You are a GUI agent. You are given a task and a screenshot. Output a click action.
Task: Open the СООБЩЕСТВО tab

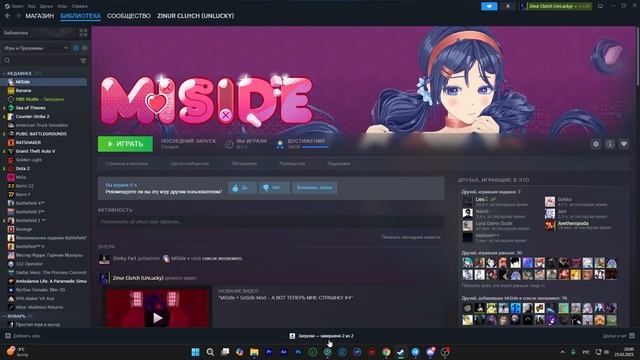click(x=129, y=16)
